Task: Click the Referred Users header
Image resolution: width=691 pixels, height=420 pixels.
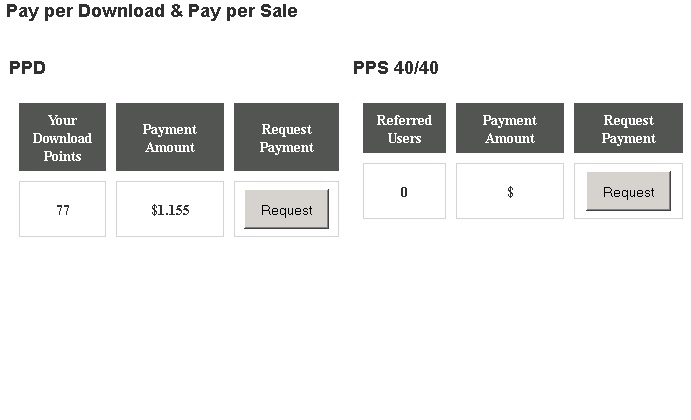Action: (404, 129)
